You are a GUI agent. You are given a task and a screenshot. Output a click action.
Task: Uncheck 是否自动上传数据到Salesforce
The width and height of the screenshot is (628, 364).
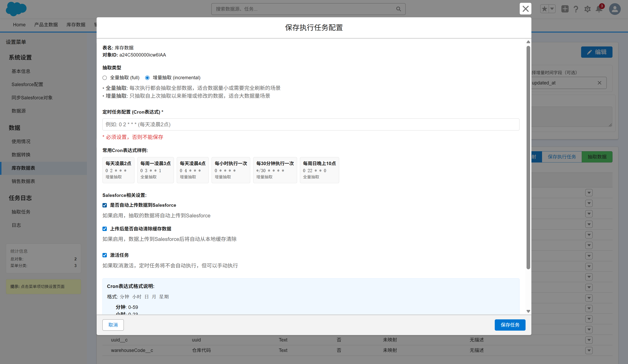tap(105, 205)
